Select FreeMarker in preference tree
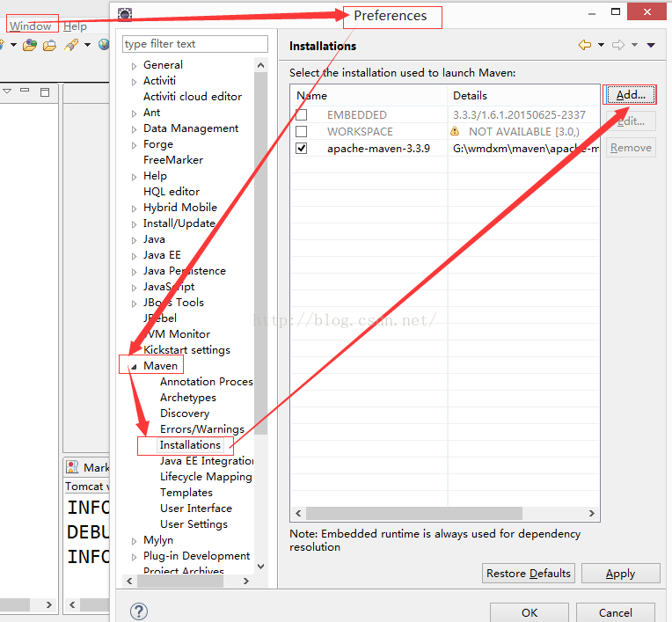 [173, 160]
